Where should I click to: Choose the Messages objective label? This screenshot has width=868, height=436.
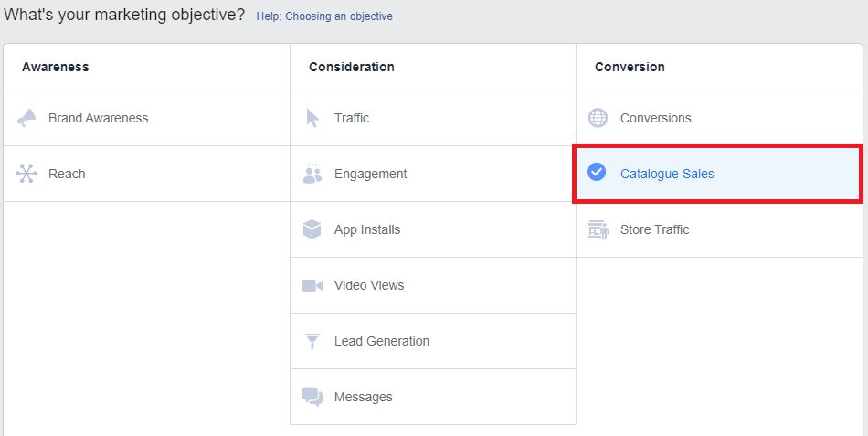(363, 398)
